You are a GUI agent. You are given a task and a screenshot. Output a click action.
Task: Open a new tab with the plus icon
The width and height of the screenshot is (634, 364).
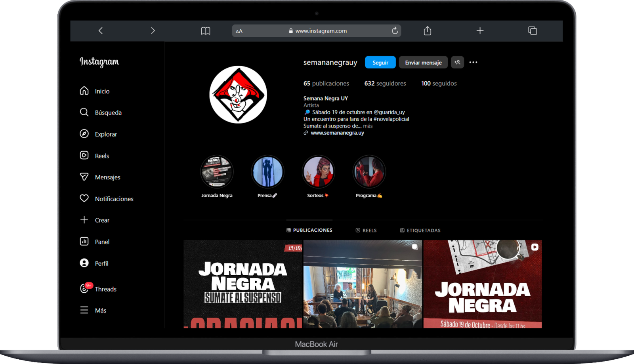tap(480, 30)
